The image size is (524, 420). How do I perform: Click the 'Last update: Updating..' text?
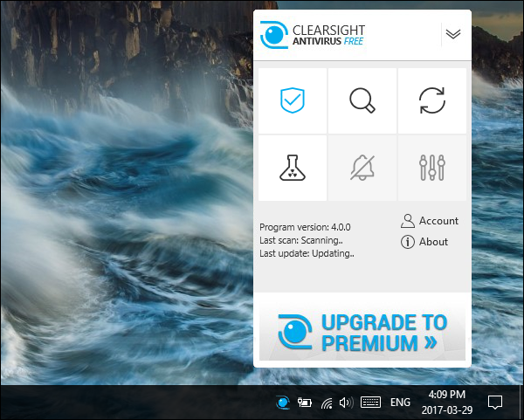(x=307, y=253)
